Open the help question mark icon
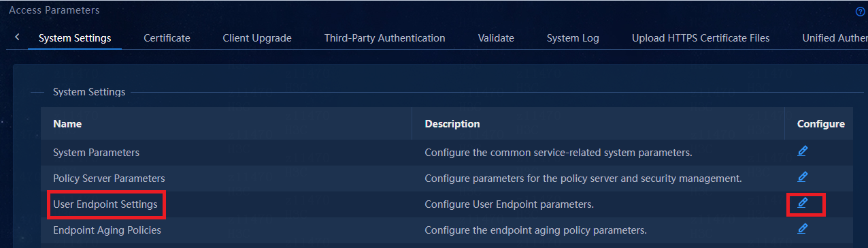868x248 pixels. [860, 12]
